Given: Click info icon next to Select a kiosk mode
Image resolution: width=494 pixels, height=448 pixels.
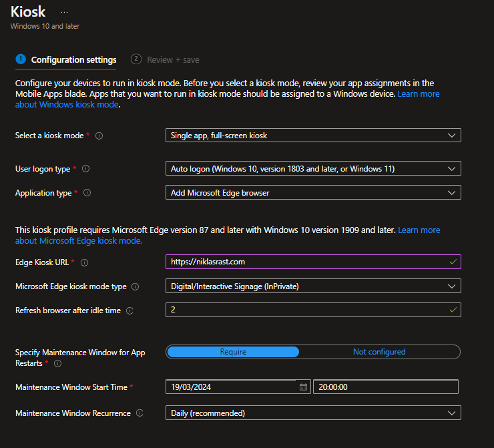Looking at the screenshot, I should click(99, 136).
